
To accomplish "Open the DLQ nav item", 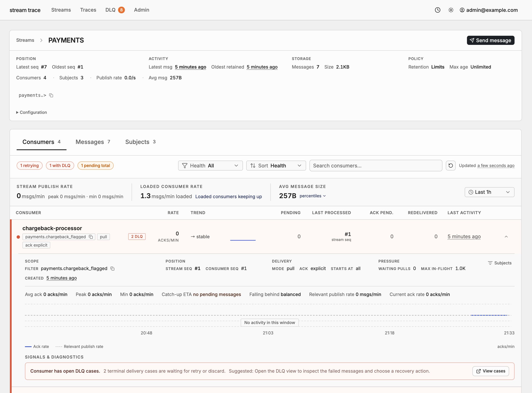I will pyautogui.click(x=110, y=10).
